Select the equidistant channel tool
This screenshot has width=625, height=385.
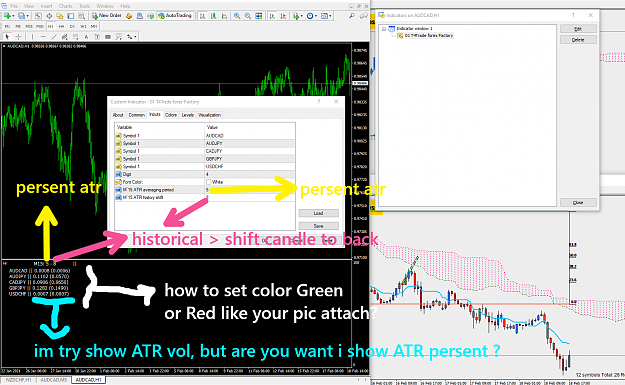[x=64, y=37]
